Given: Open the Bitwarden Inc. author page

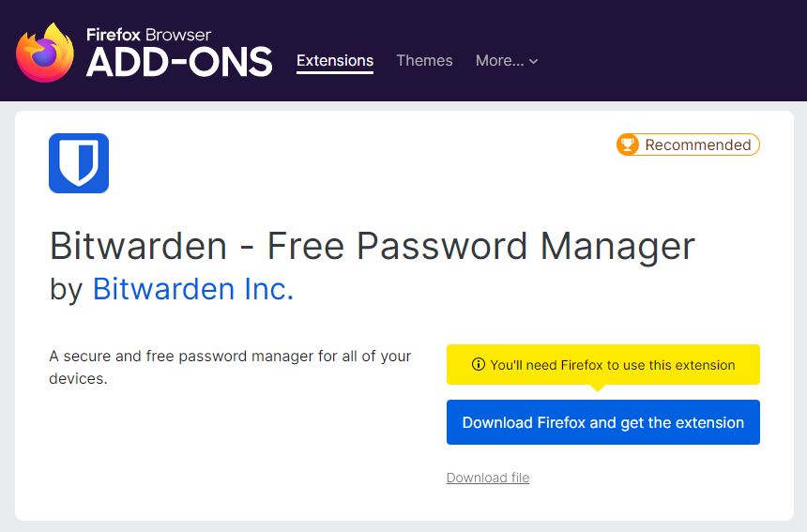Looking at the screenshot, I should coord(193,289).
